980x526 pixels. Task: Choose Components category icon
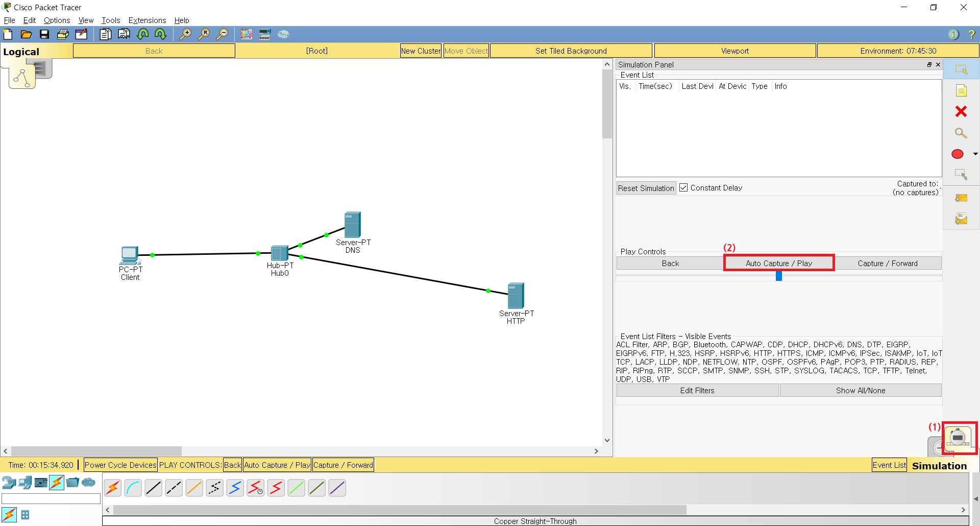[41, 482]
